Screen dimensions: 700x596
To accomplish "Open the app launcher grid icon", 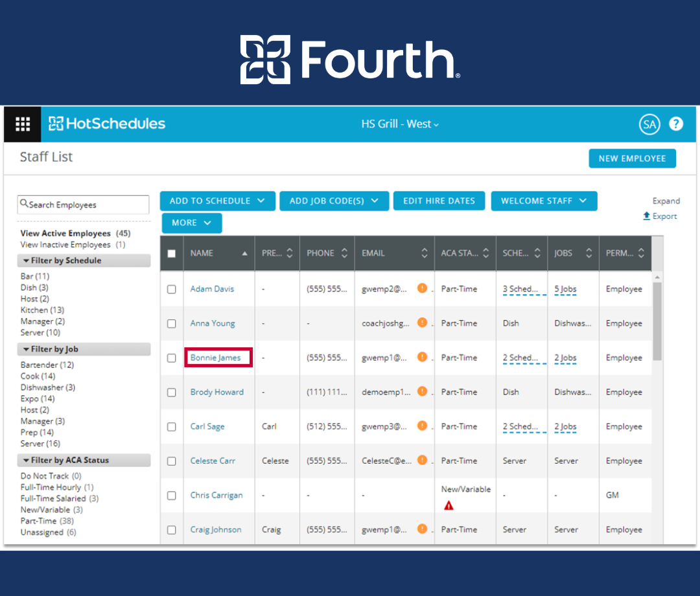I will (x=23, y=124).
